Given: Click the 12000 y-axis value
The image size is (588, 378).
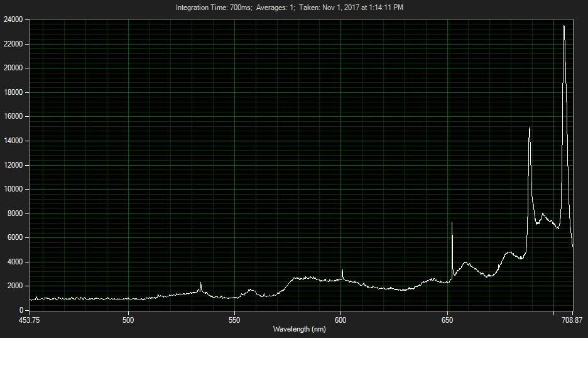Looking at the screenshot, I should (13, 165).
